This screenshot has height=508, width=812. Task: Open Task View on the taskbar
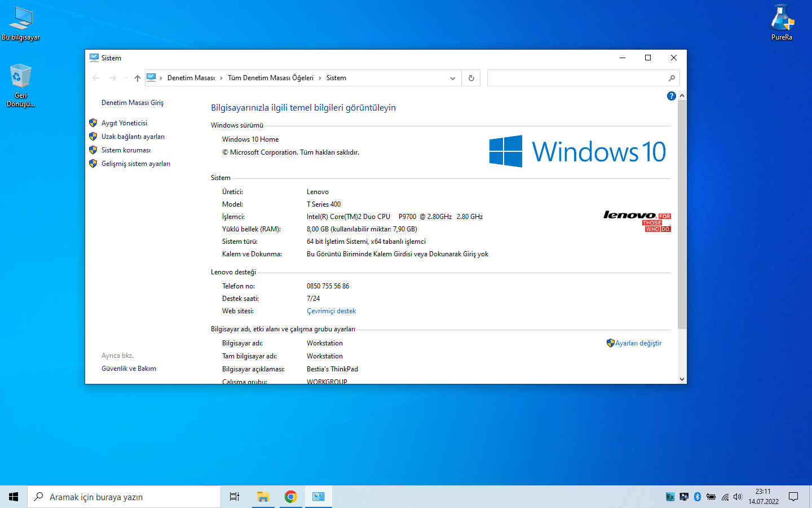tap(235, 497)
